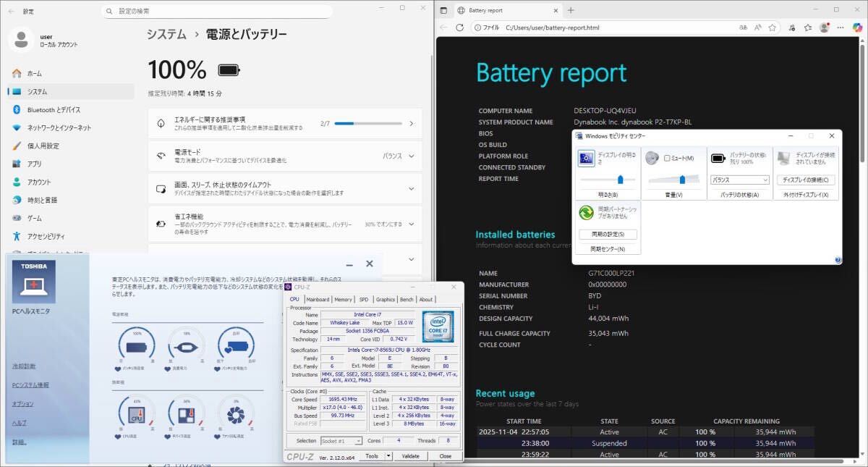Click the fan speed gauge icon
This screenshot has width=868, height=467.
pyautogui.click(x=237, y=415)
